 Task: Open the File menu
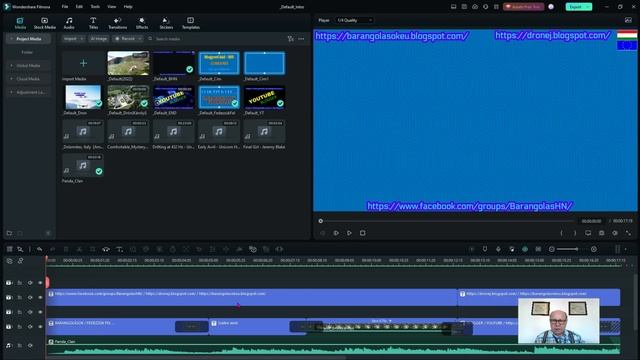tap(65, 7)
